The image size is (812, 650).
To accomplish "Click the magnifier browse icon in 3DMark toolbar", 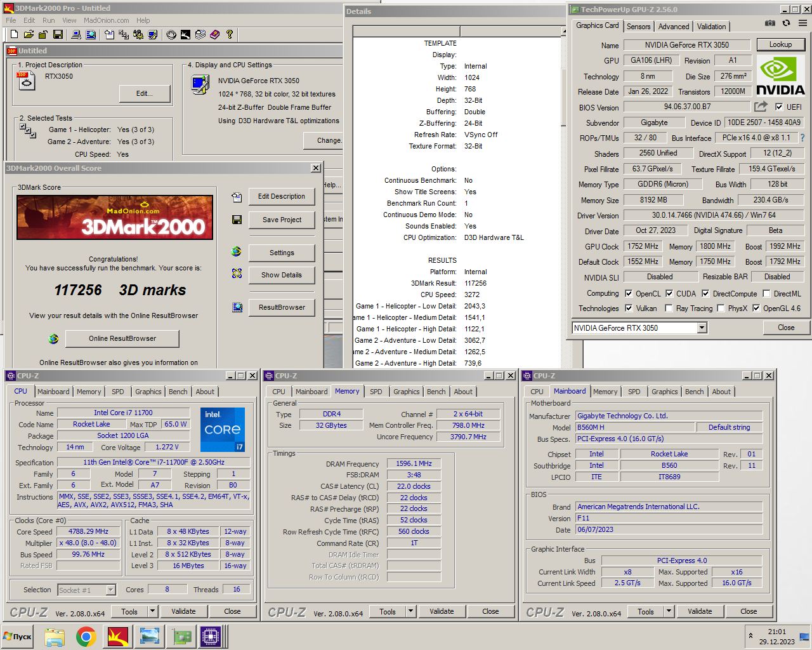I will [x=91, y=34].
